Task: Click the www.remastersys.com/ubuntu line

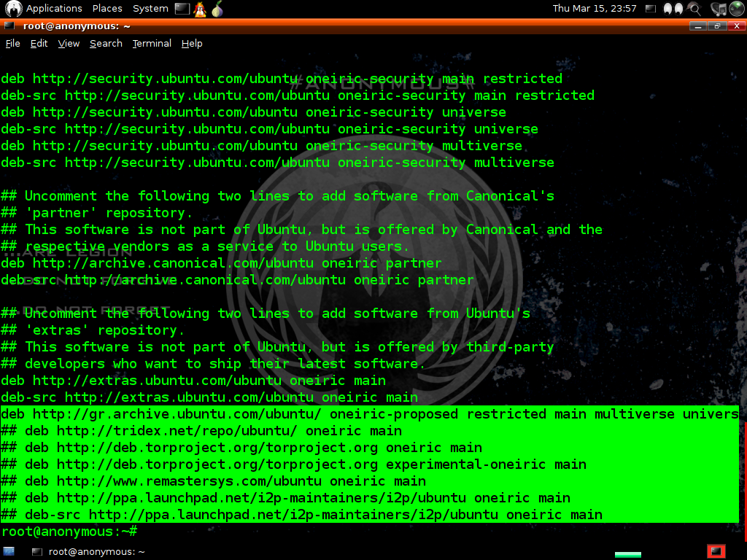Action: pyautogui.click(x=214, y=481)
